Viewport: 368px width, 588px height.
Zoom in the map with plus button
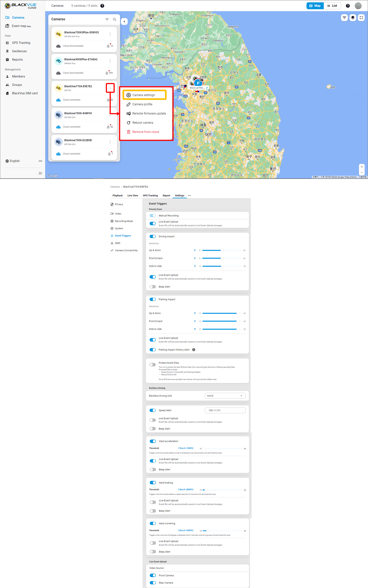click(362, 167)
